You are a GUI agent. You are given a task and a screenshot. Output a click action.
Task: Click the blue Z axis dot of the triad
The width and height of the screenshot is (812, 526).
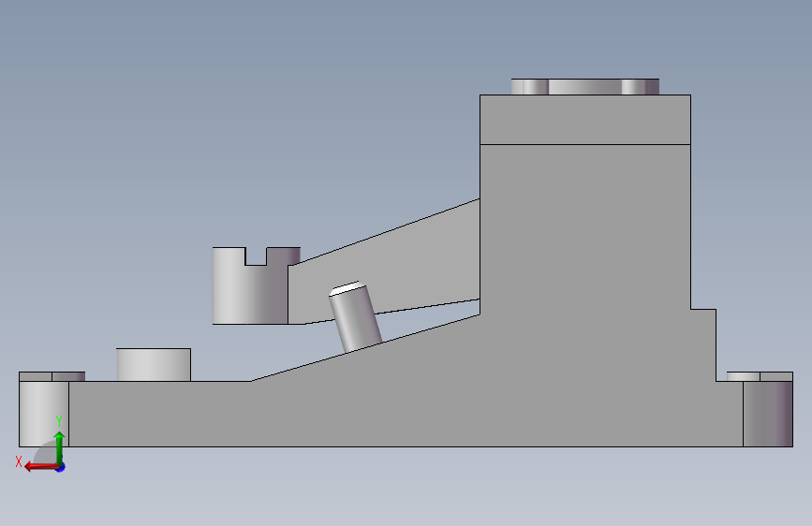(61, 468)
